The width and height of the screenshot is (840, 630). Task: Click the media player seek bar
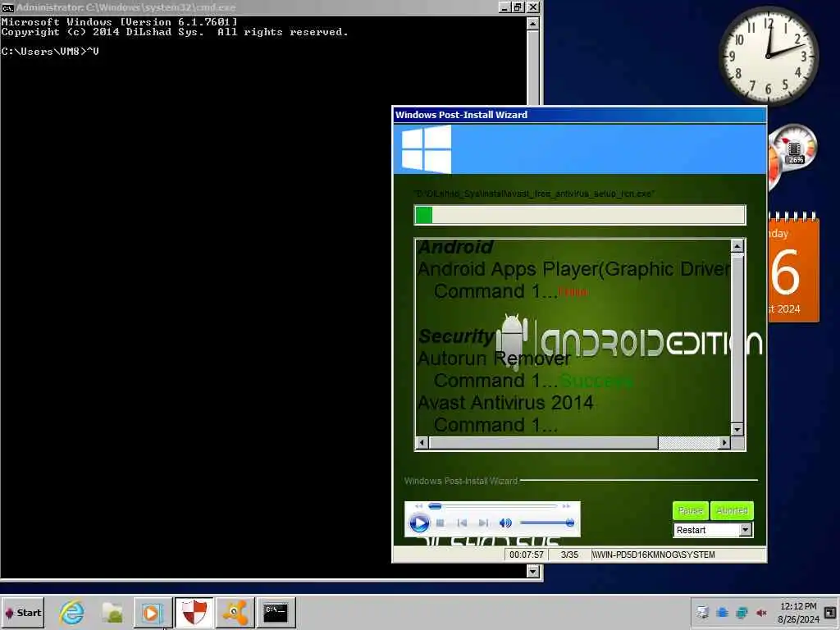[x=493, y=505]
